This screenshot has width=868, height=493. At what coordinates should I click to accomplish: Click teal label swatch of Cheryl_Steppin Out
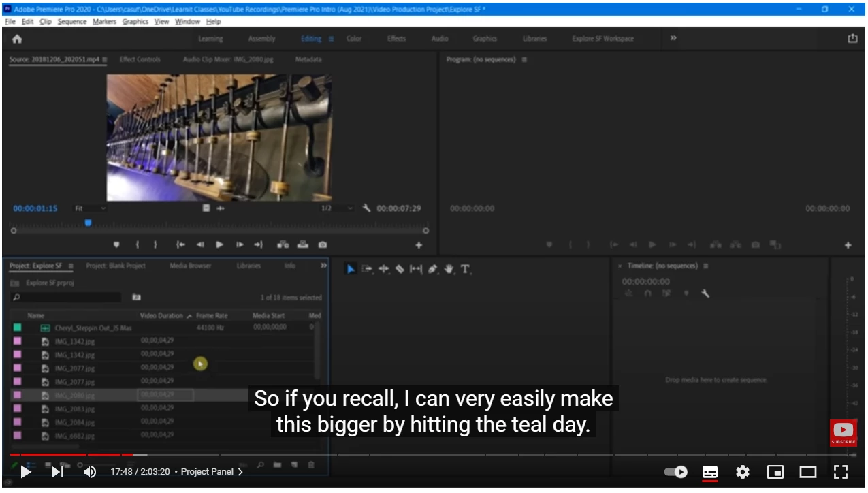click(17, 328)
